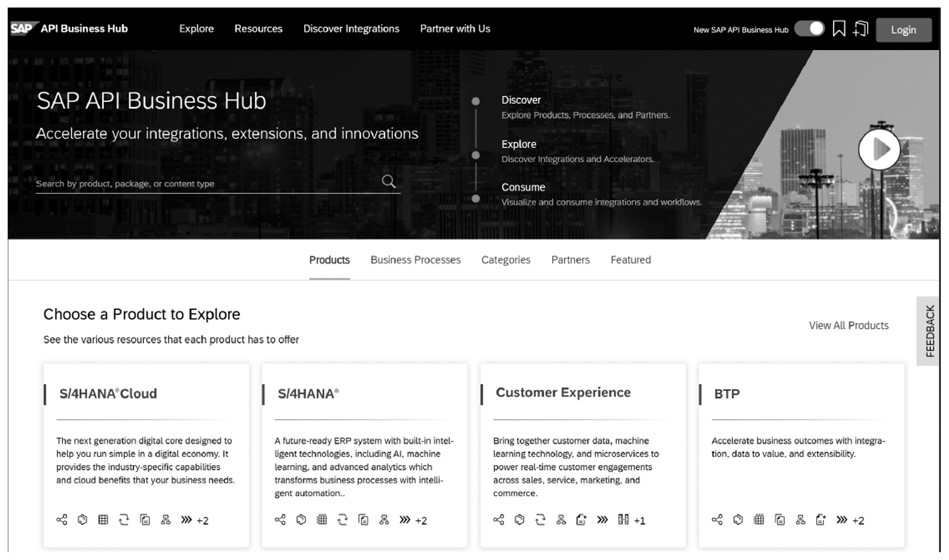
Task: Click the connected-nodes icon on the BTP card
Action: [x=717, y=519]
